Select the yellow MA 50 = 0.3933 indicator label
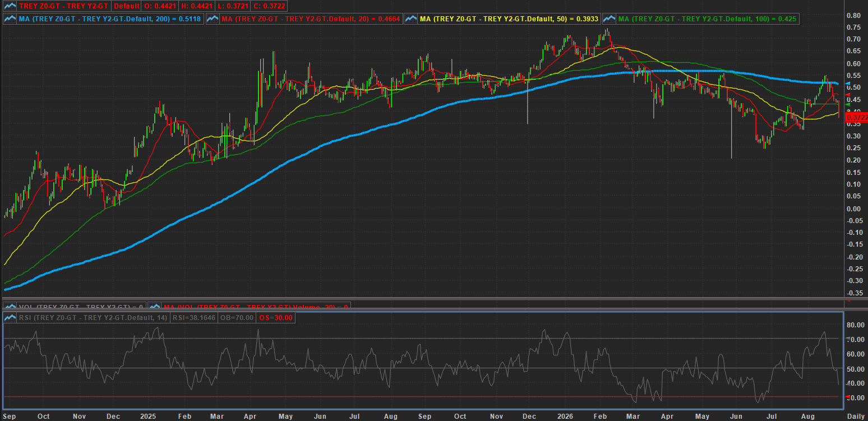The width and height of the screenshot is (868, 421). click(509, 19)
